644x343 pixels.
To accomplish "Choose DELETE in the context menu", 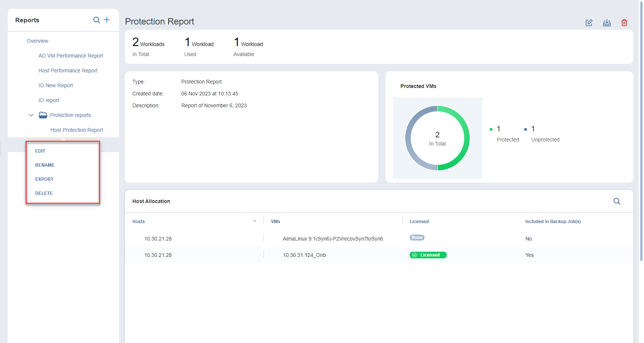I will [44, 193].
